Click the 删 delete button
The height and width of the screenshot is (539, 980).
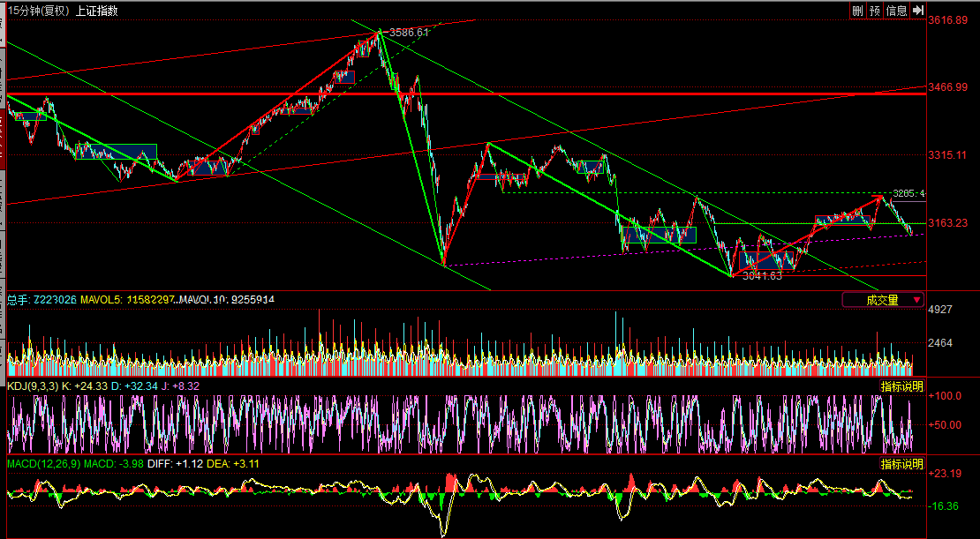tap(857, 11)
